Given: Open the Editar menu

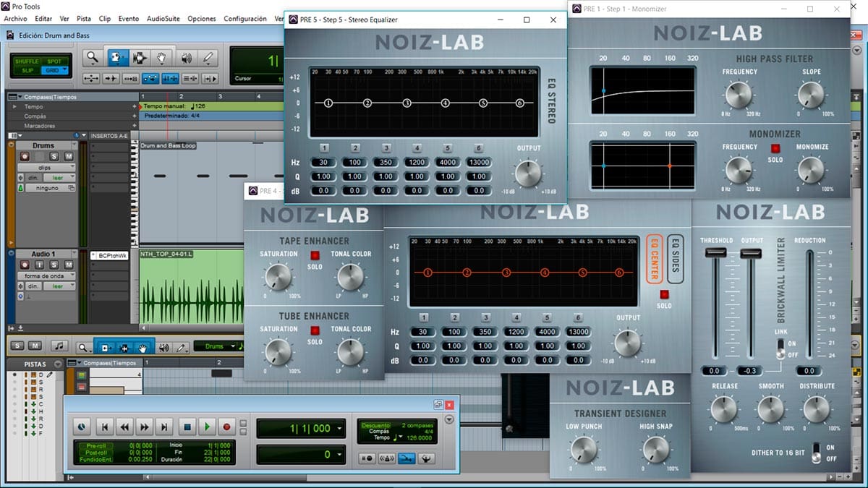Looking at the screenshot, I should [43, 18].
